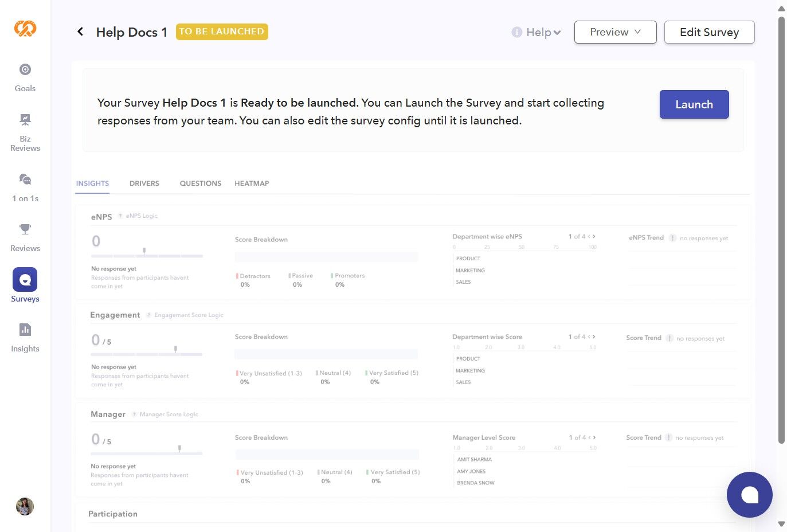
Task: Expand the Help dropdown
Action: click(537, 33)
